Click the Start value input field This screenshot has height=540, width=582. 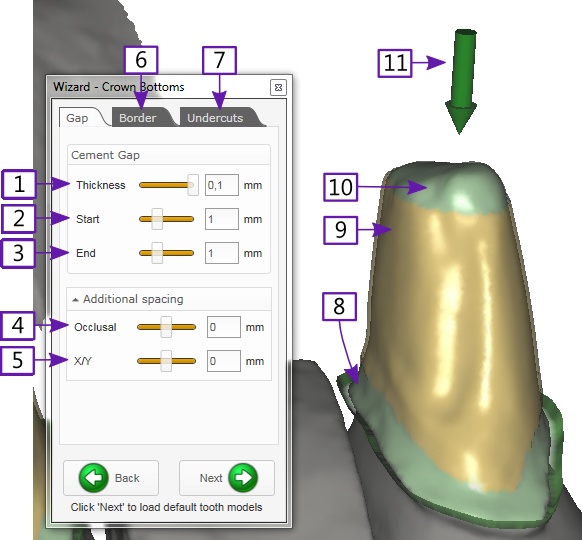pyautogui.click(x=222, y=219)
